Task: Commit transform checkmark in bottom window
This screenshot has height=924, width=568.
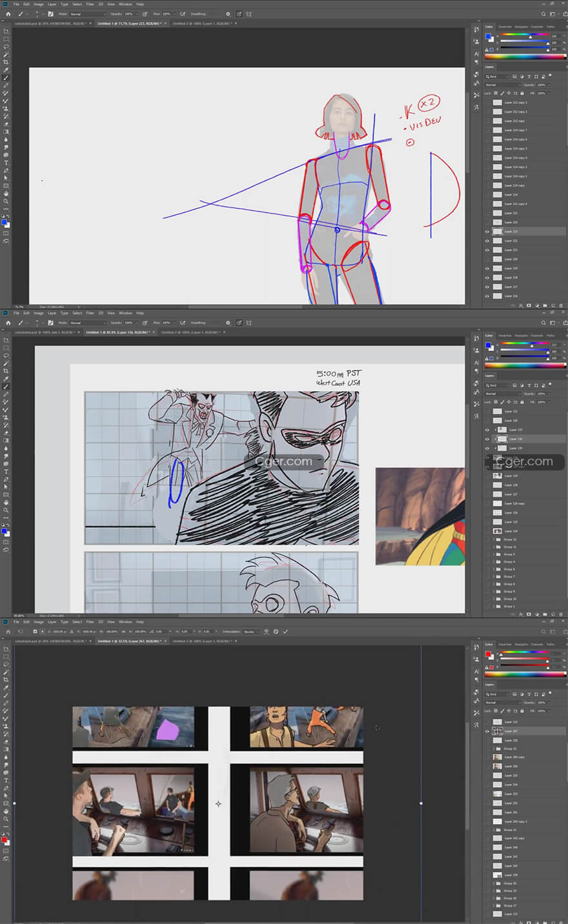Action: tap(285, 632)
